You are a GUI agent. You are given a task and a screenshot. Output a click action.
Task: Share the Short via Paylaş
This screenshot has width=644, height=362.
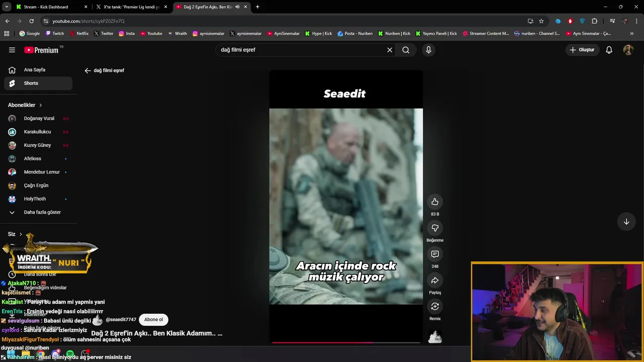435,280
